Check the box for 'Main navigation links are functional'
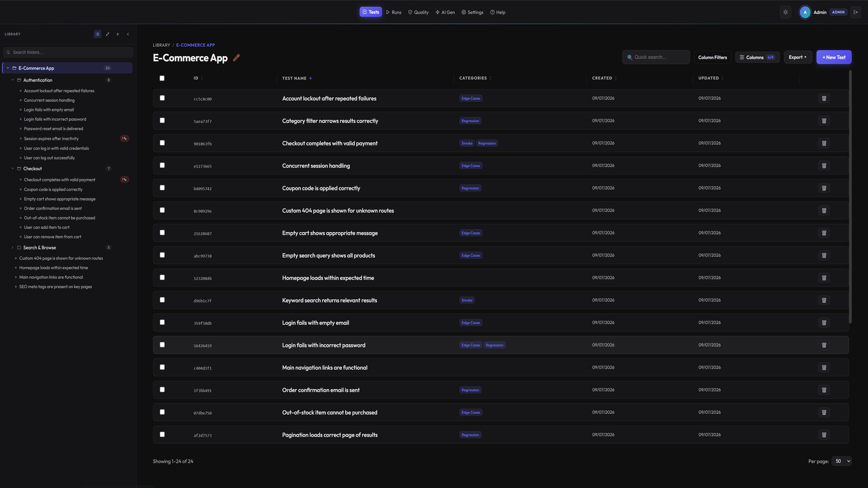The width and height of the screenshot is (868, 488). point(162,367)
